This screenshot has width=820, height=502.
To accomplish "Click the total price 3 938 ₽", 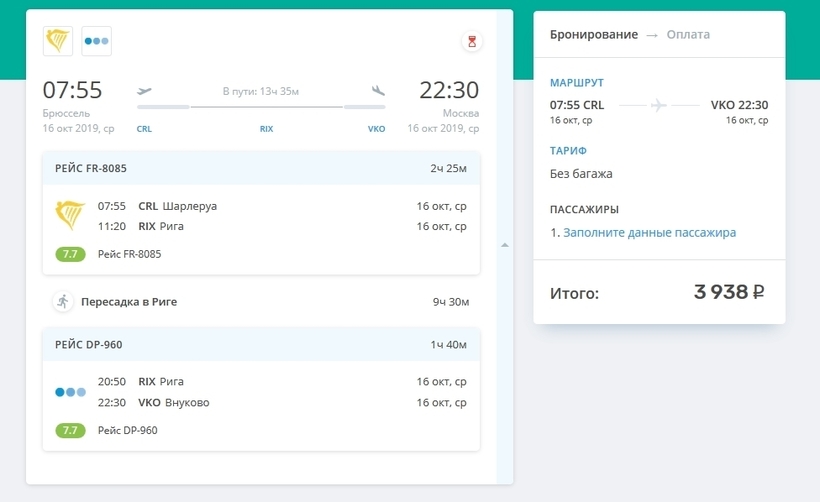I will click(x=729, y=292).
